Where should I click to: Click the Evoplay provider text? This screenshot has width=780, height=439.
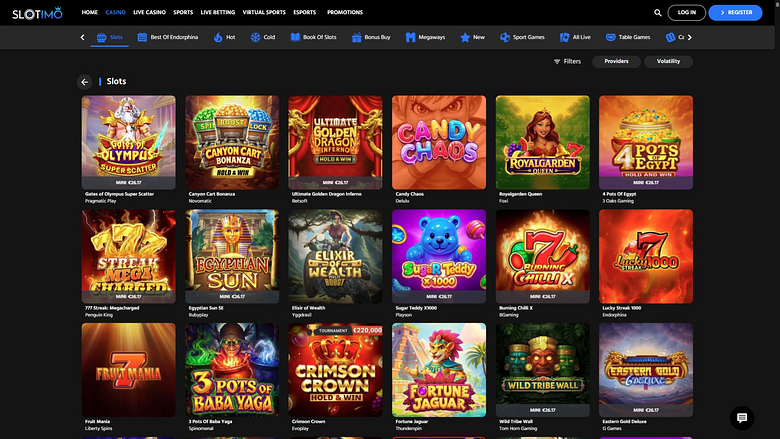300,428
